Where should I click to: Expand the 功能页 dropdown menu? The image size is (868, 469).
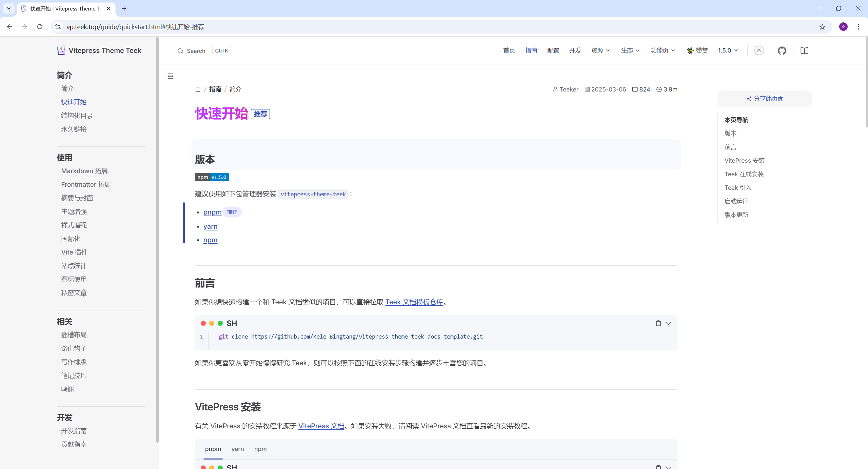point(663,50)
